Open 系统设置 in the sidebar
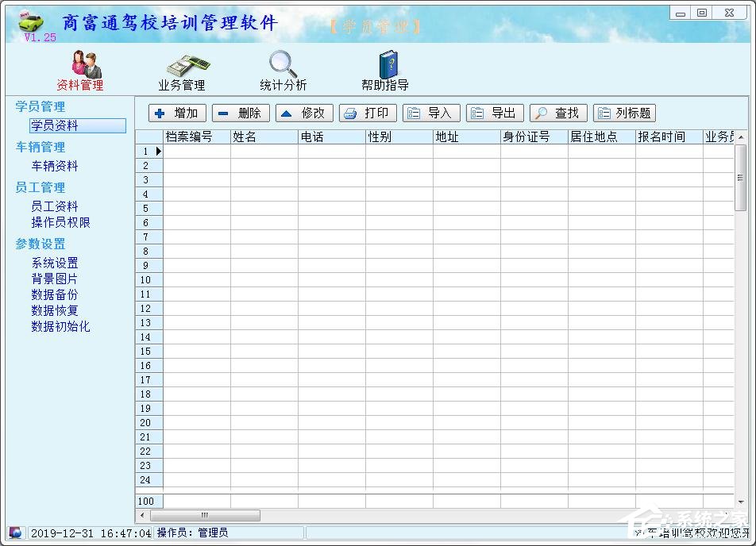The image size is (756, 546). [x=55, y=263]
